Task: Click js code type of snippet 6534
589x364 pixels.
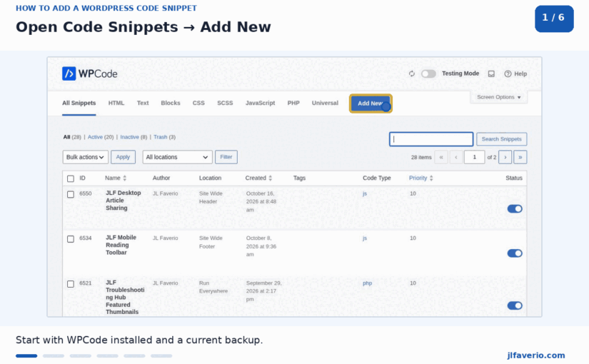Action: pyautogui.click(x=365, y=238)
